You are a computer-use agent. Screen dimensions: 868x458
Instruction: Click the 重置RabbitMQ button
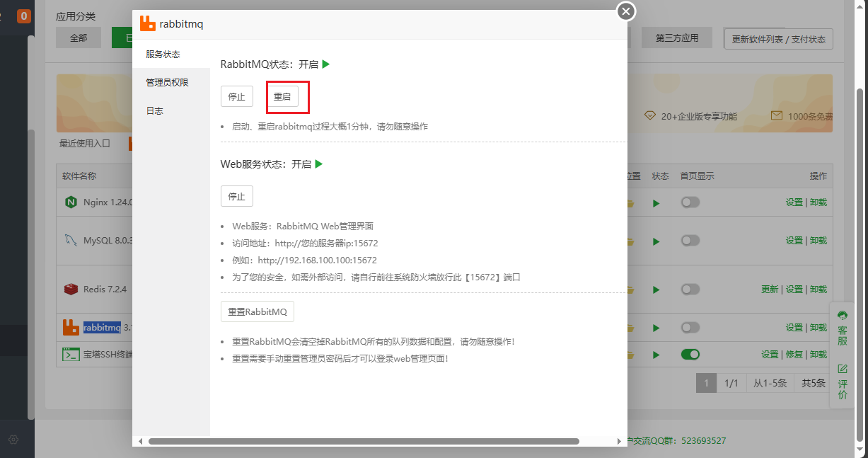point(257,311)
